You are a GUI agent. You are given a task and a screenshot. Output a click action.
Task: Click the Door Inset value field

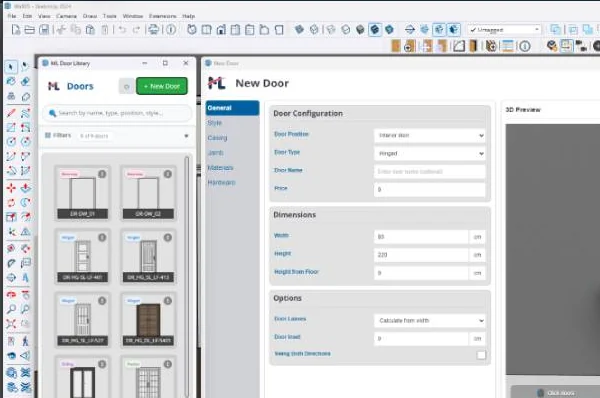[x=421, y=338]
